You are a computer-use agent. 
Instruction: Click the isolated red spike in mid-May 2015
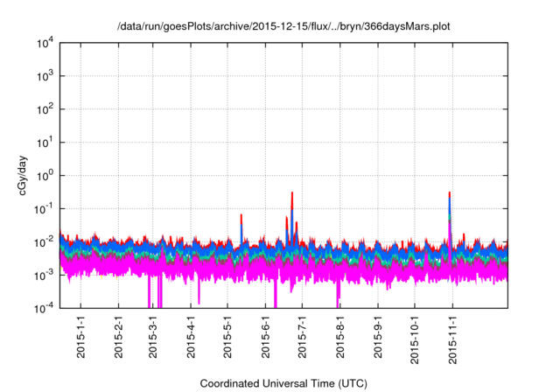[x=241, y=216]
